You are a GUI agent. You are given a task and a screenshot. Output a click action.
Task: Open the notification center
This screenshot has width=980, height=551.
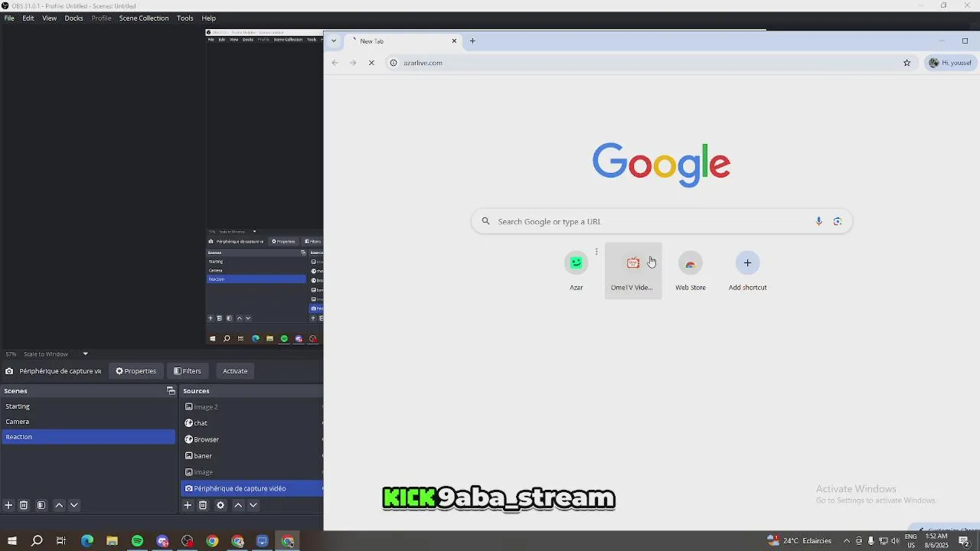965,541
